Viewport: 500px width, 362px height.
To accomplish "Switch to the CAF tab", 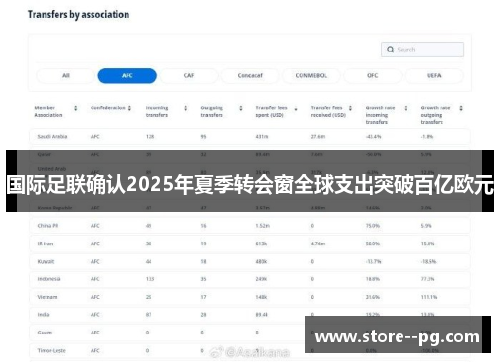I will 189,76.
